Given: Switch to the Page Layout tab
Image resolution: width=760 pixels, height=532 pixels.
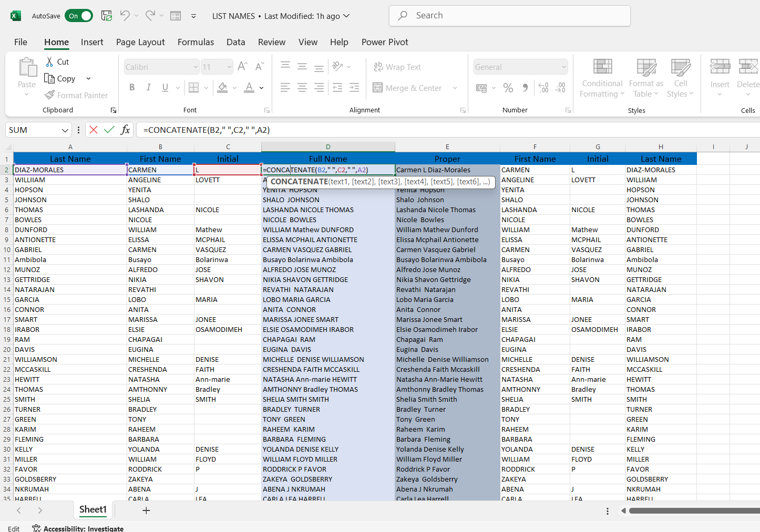Looking at the screenshot, I should 140,42.
